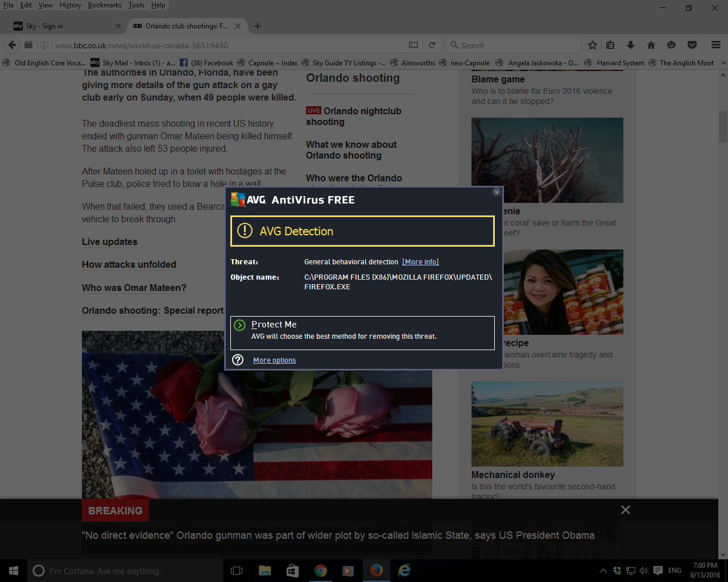Click the site information icon in address bar

coord(44,45)
